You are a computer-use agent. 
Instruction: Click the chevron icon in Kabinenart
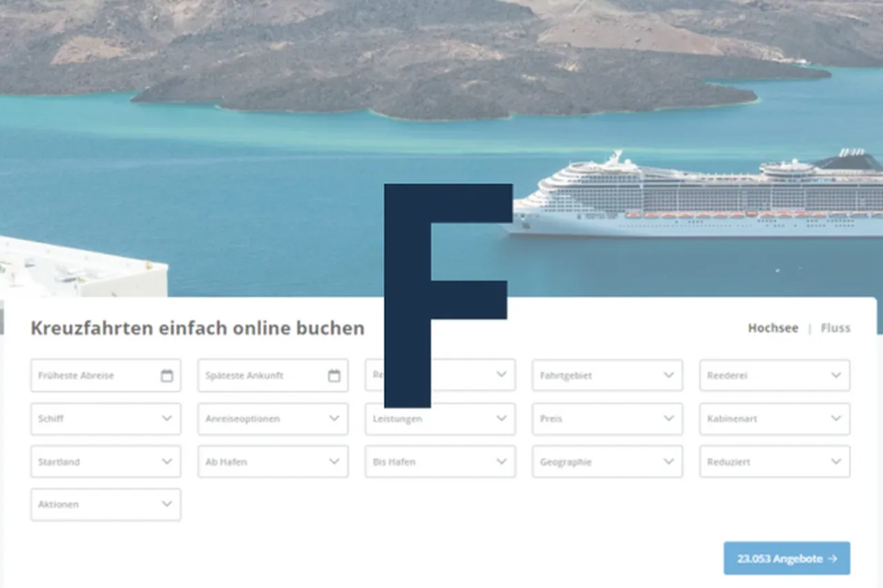836,418
